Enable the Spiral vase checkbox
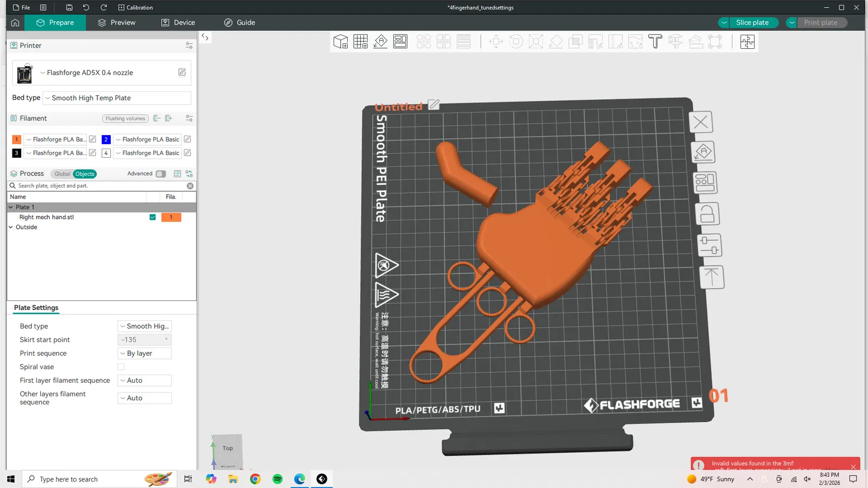The width and height of the screenshot is (868, 488). tap(121, 367)
